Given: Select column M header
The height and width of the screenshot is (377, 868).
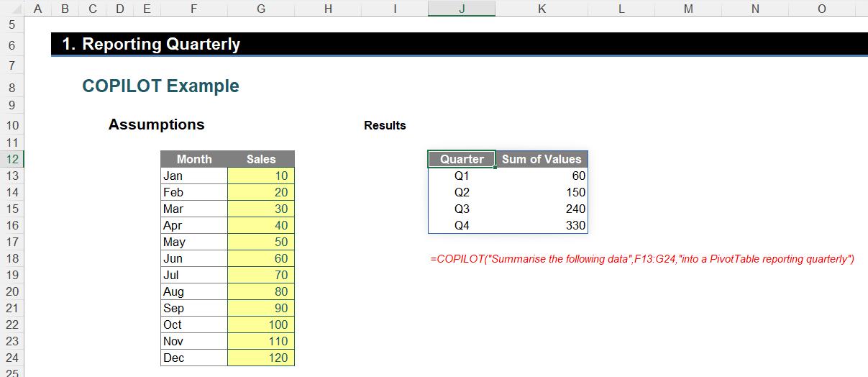Looking at the screenshot, I should point(688,9).
